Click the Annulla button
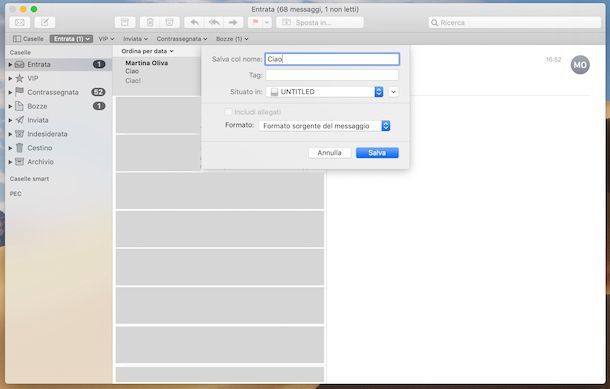The width and height of the screenshot is (610, 389). tap(330, 153)
